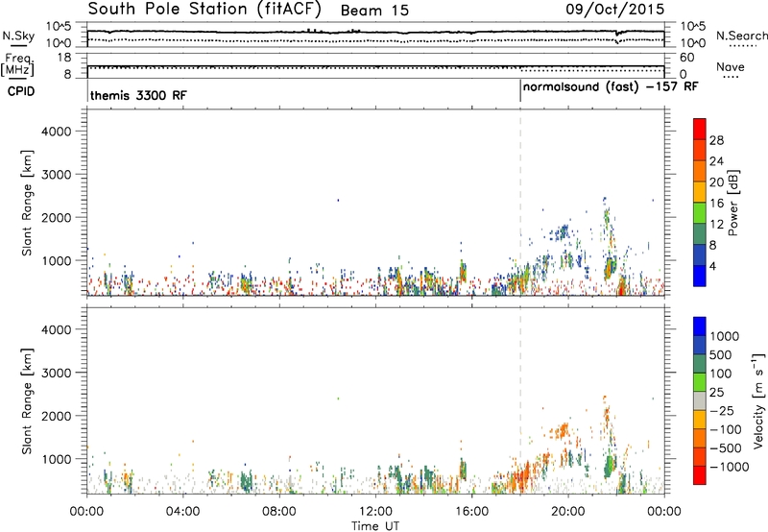Click the 'normalsound (fast) -157 RF' text
This screenshot has width=768, height=532.
click(611, 87)
